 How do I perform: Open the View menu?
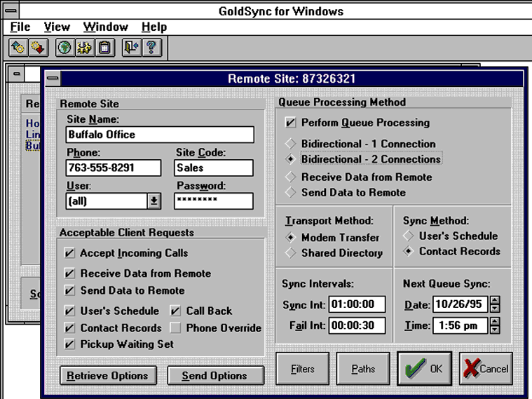pyautogui.click(x=57, y=27)
